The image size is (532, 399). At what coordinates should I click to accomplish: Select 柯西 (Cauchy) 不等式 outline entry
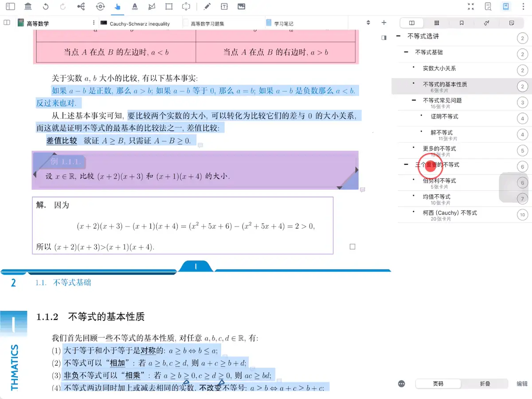click(450, 213)
